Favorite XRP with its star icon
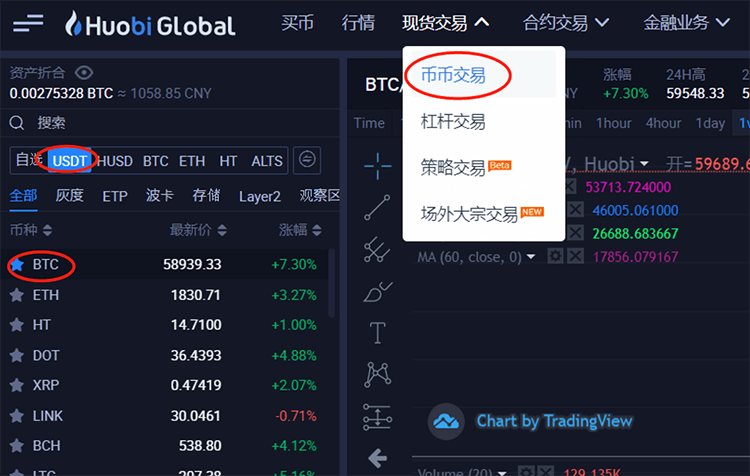Screen dimensions: 750x476 17,385
